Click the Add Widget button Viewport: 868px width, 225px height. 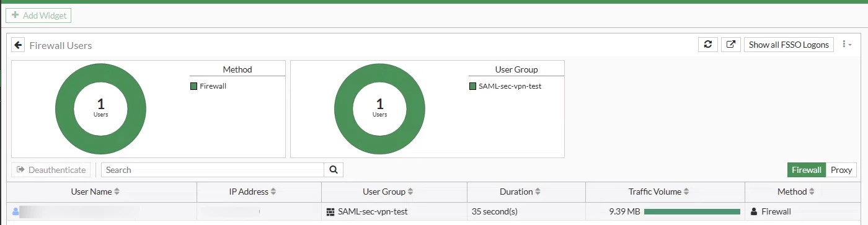pos(38,15)
